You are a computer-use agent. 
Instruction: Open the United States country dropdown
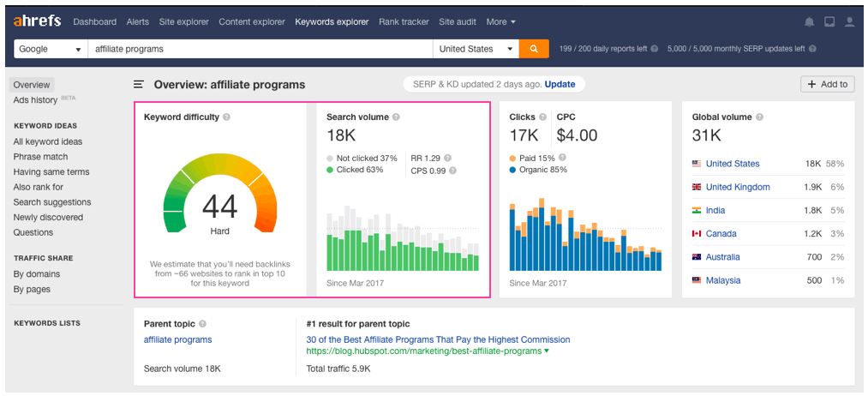coord(476,49)
